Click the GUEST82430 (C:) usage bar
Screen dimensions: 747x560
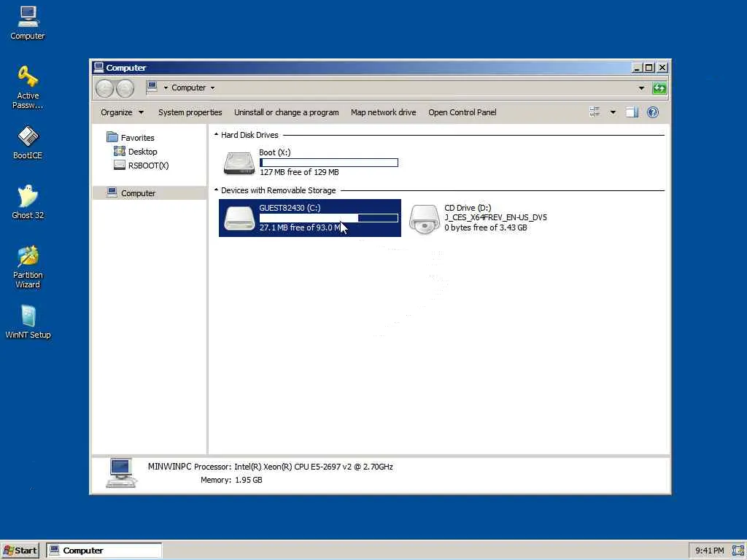pos(329,218)
